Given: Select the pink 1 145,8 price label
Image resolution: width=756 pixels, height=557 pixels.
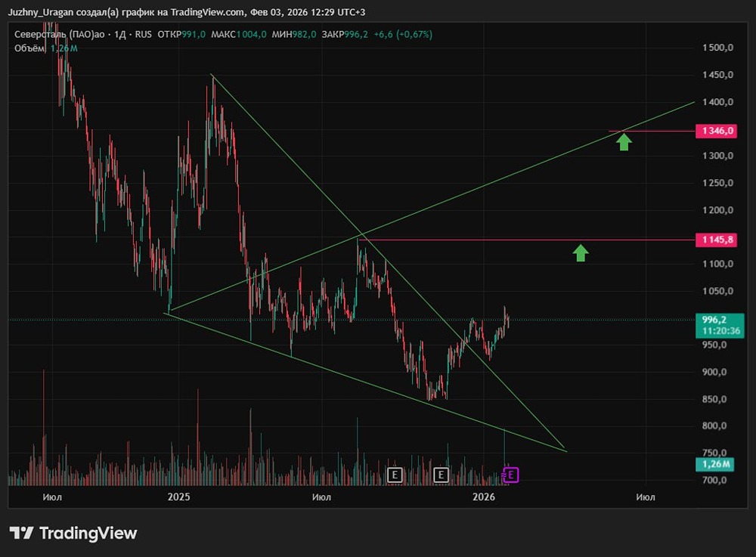Looking at the screenshot, I should (x=717, y=240).
